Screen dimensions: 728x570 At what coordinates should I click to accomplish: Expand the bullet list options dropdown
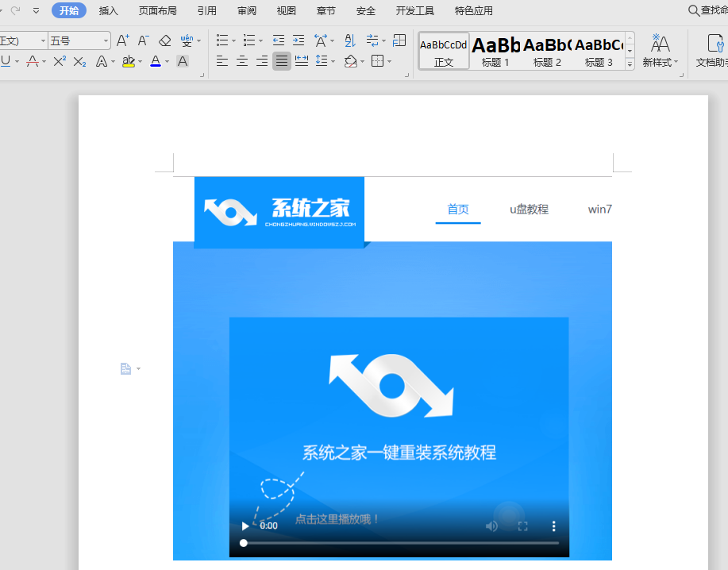[233, 40]
